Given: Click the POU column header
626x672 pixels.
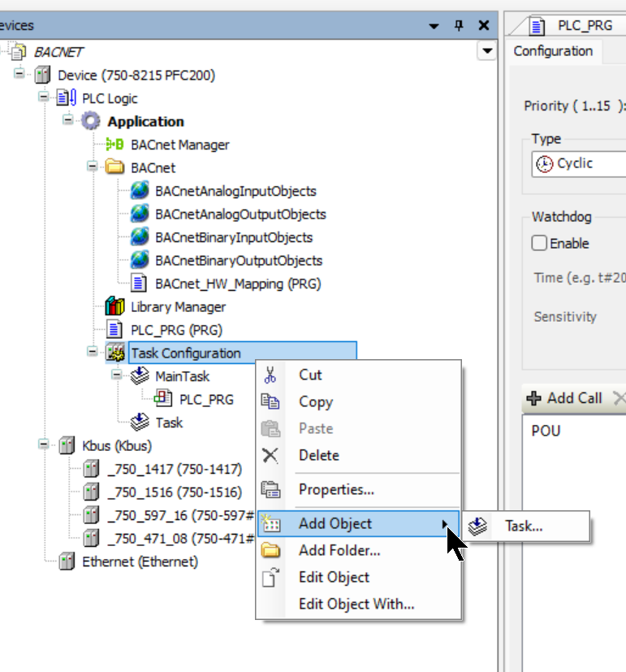Looking at the screenshot, I should (546, 431).
